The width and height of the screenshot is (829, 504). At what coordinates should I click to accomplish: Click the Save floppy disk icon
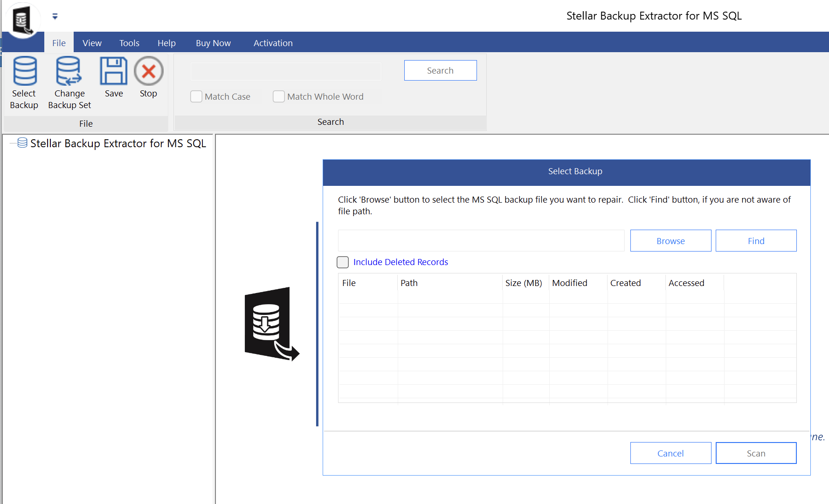(114, 71)
